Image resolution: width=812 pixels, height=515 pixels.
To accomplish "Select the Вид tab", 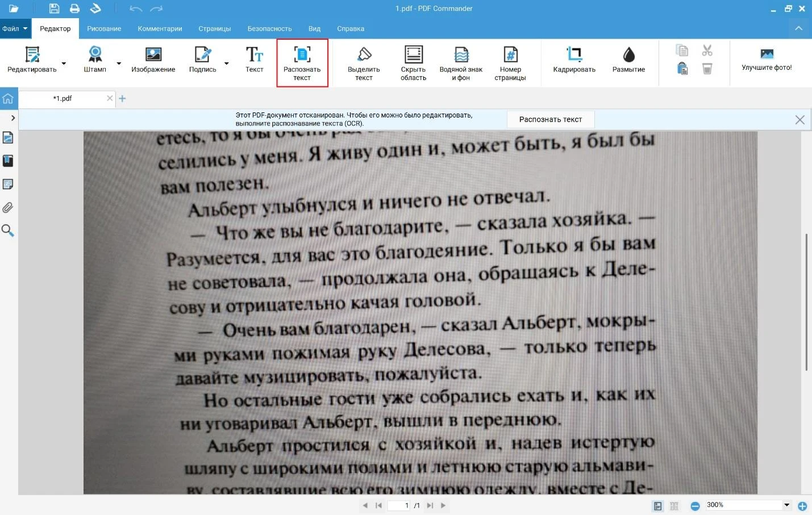I will [x=314, y=28].
